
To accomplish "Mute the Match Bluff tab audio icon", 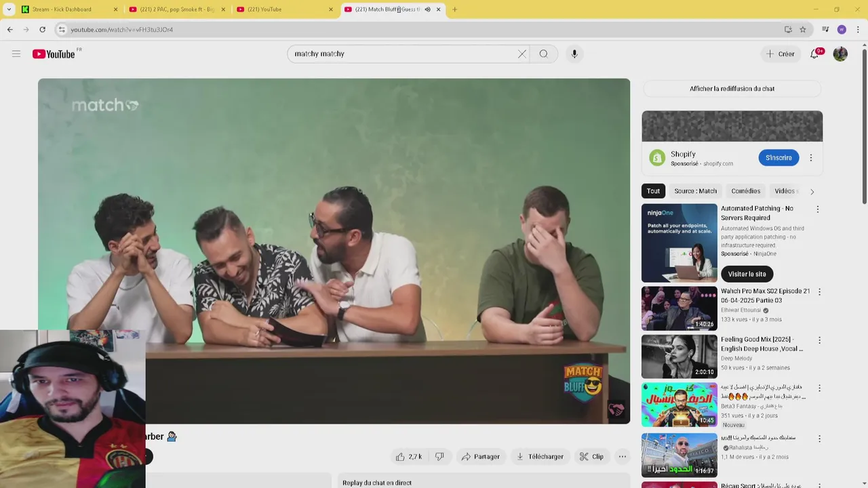I will 427,9.
